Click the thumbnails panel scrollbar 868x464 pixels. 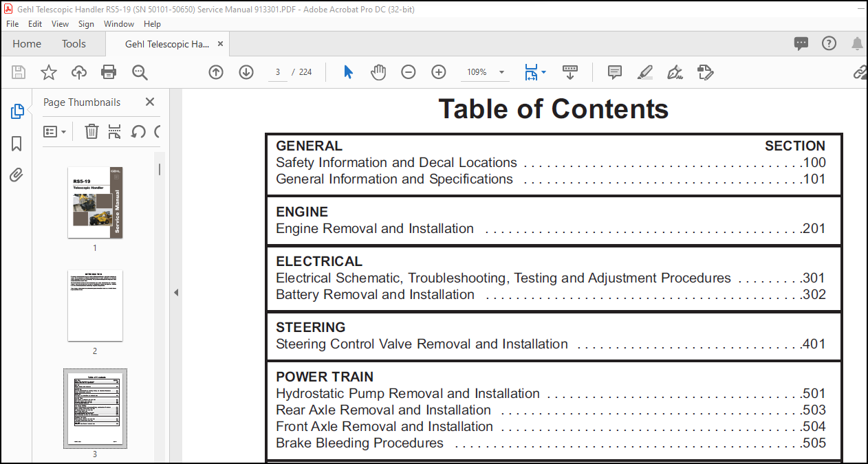coord(160,169)
